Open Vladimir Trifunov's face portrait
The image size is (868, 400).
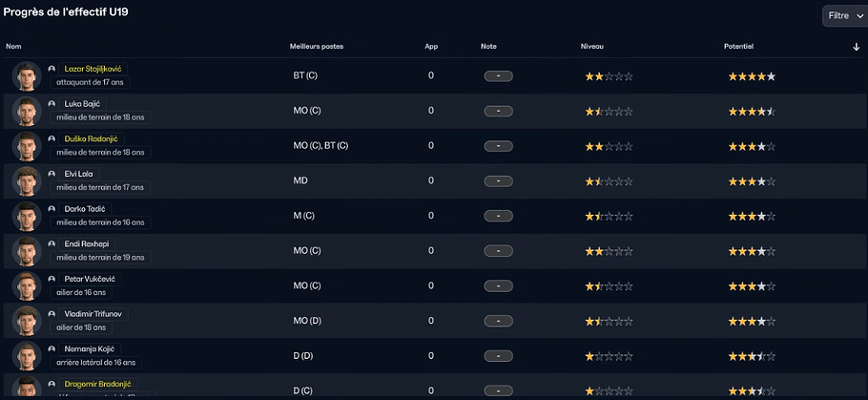coord(27,320)
